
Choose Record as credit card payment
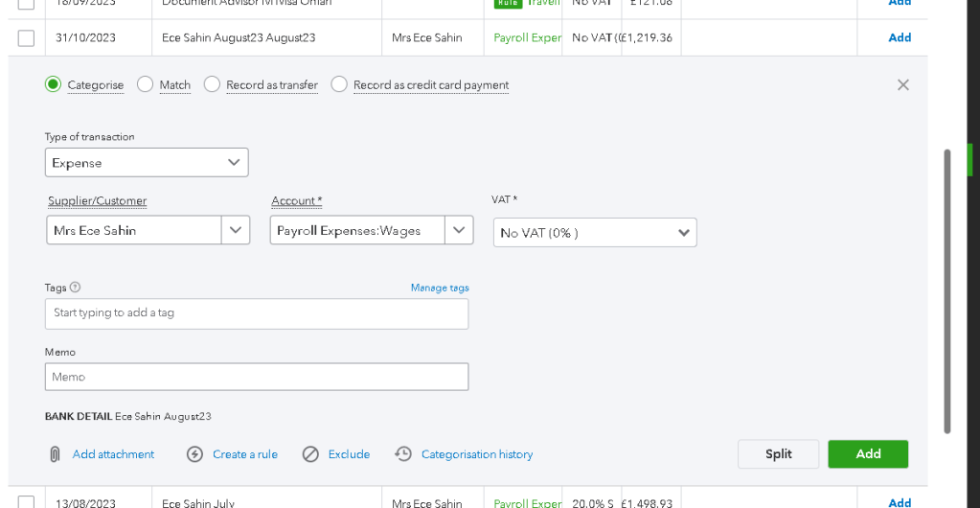tap(339, 83)
